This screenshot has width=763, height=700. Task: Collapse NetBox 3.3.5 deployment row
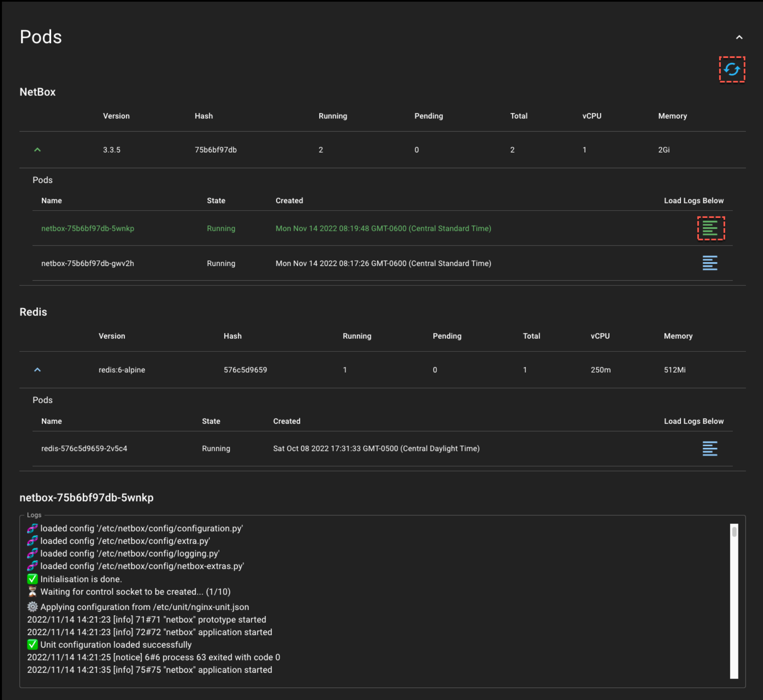click(x=37, y=149)
